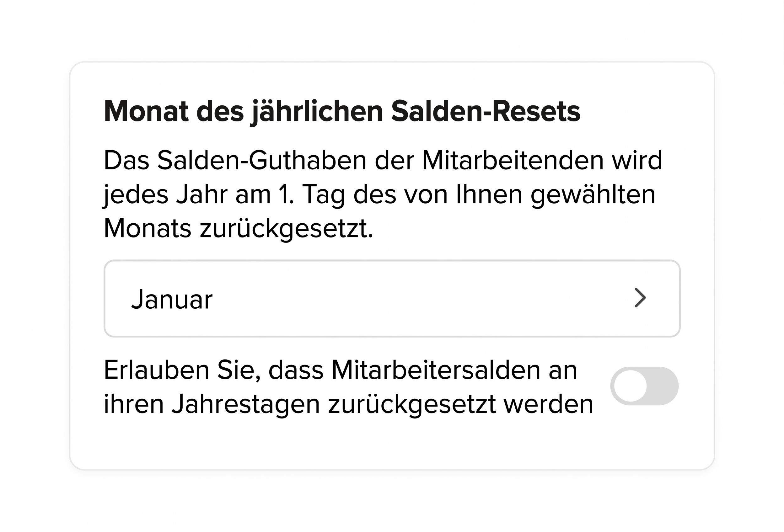Click the right-pointing arrow beside Januar
784x532 pixels.
coord(640,298)
